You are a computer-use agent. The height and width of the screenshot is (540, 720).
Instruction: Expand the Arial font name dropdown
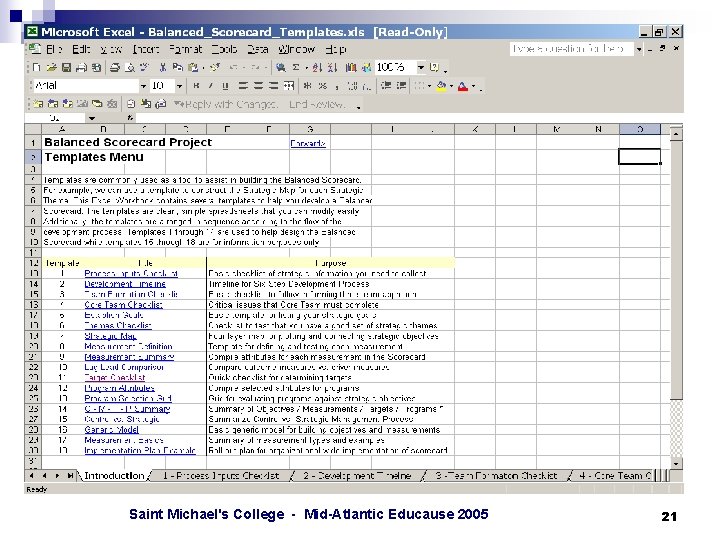[143, 86]
